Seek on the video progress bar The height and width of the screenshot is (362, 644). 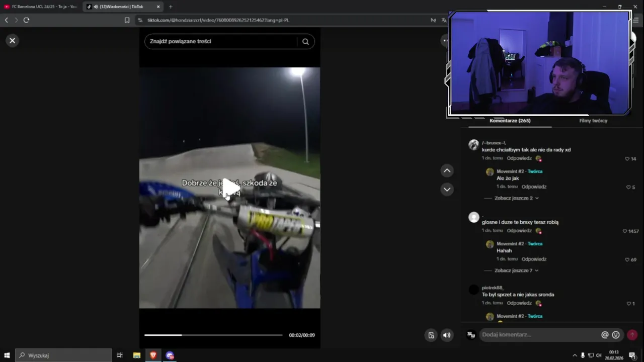(213, 335)
